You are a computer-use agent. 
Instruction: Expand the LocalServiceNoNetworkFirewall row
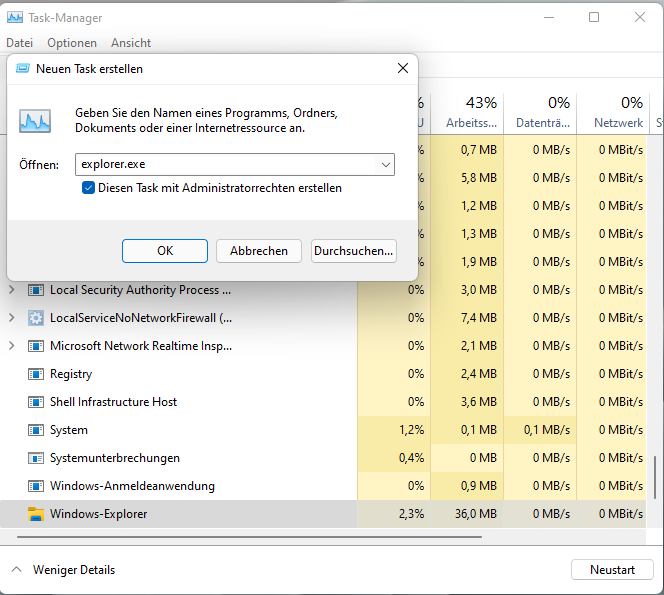point(12,318)
